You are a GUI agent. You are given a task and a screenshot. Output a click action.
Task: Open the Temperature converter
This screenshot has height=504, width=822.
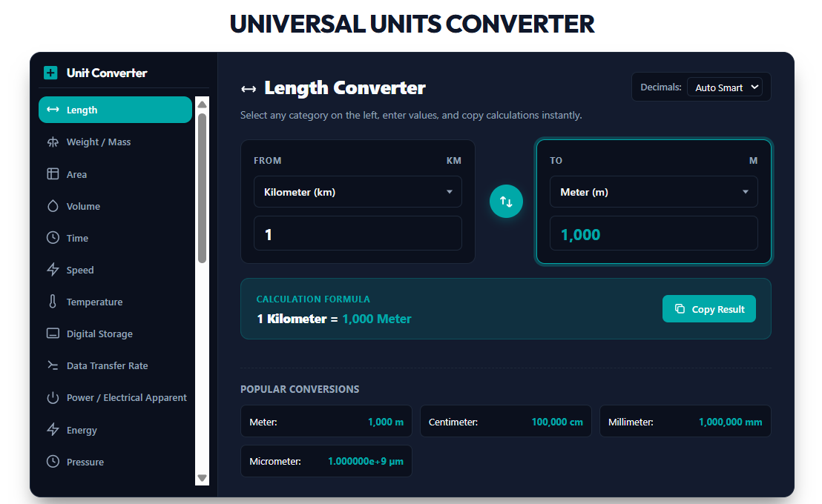(115, 302)
